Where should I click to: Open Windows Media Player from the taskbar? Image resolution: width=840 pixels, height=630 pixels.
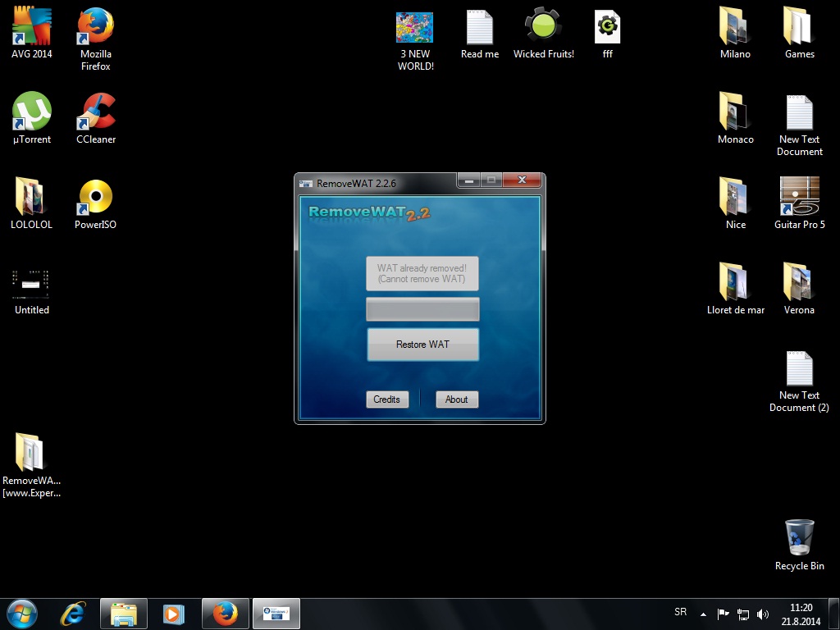pyautogui.click(x=174, y=614)
